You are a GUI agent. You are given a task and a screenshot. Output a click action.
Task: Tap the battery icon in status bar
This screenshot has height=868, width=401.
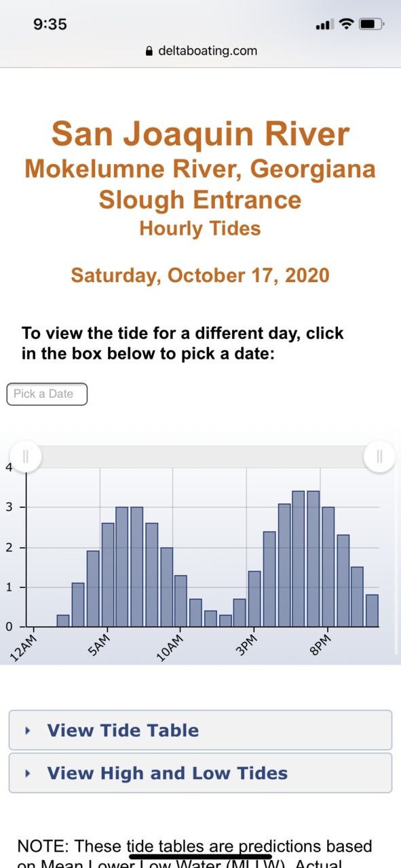(371, 24)
